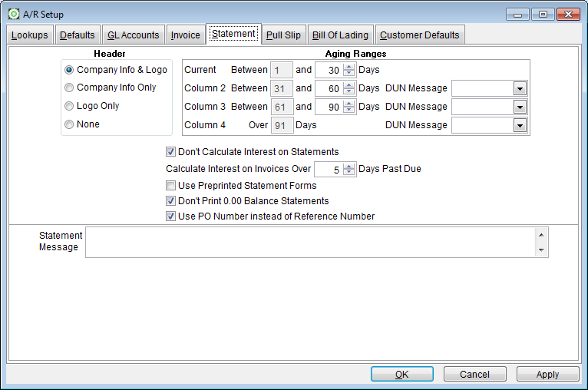Click the A/R Setup app icon in title bar
This screenshot has width=588, height=390.
click(x=13, y=14)
